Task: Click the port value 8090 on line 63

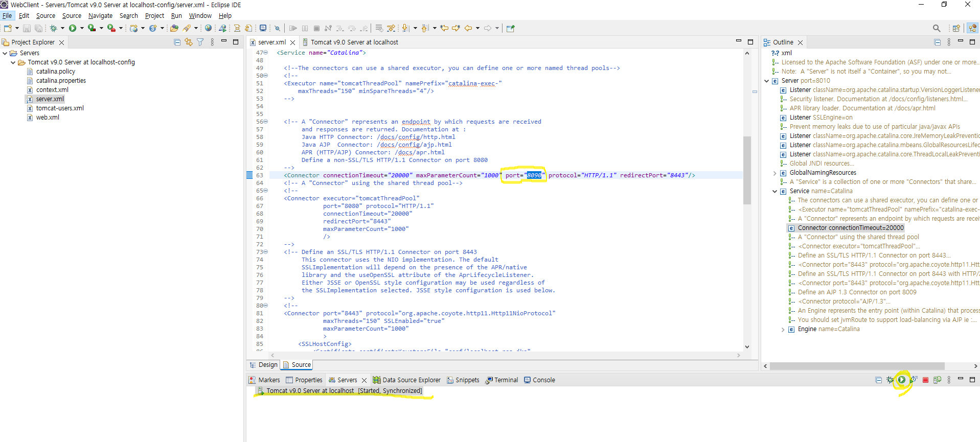Action: coord(534,175)
